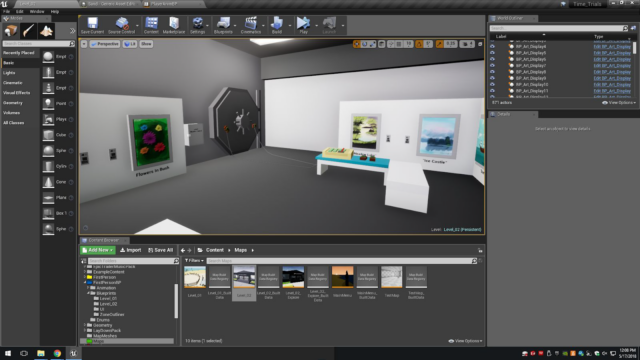Open the Blueprints toolbar icon

pyautogui.click(x=223, y=25)
